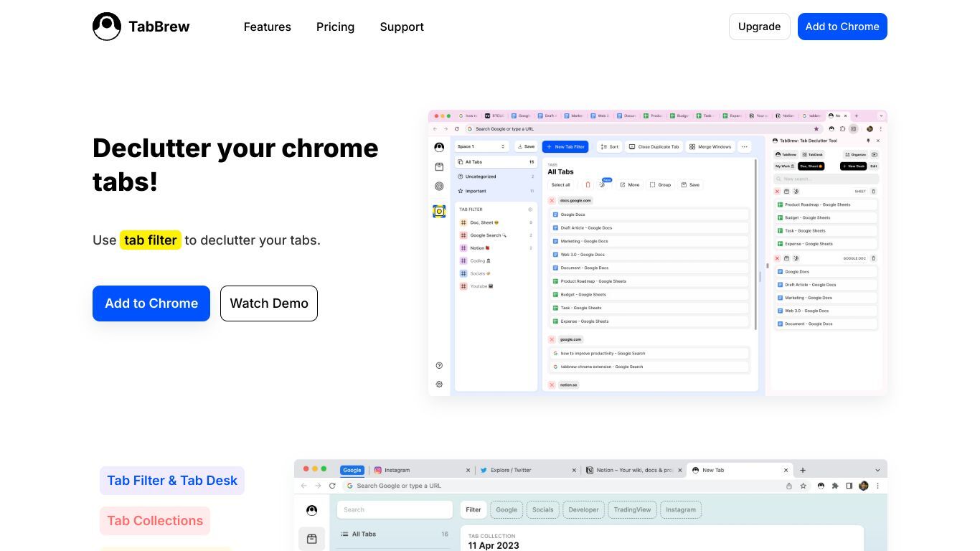Click the target circles icon in hero sidebar
Viewport: 980px width, 551px height.
click(x=439, y=186)
